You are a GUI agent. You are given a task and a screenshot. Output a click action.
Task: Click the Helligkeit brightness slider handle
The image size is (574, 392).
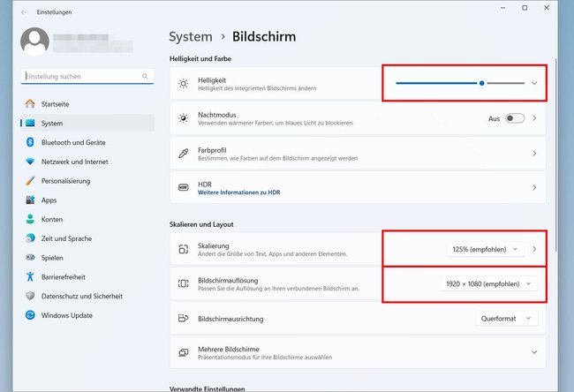pyautogui.click(x=482, y=84)
